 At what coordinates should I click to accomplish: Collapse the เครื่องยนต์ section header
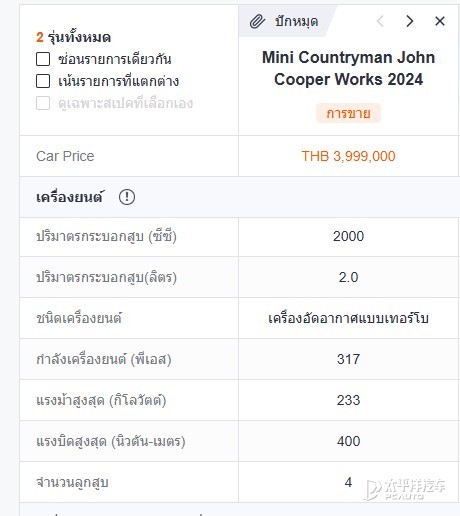click(239, 197)
